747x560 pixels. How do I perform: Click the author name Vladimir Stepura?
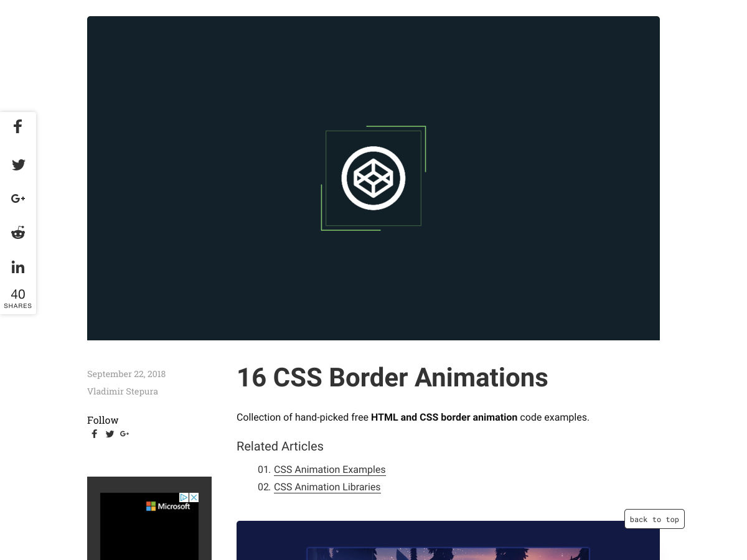coord(123,391)
